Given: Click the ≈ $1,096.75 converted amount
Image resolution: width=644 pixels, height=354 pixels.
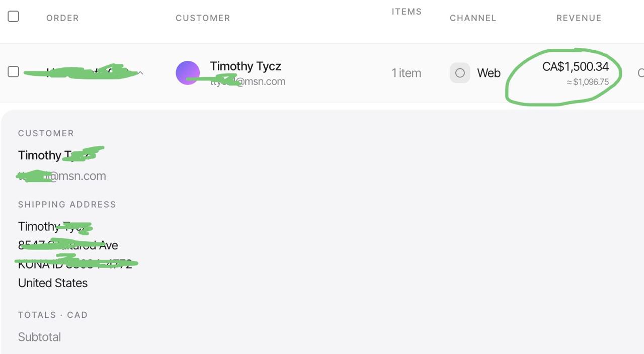Looking at the screenshot, I should pos(588,82).
